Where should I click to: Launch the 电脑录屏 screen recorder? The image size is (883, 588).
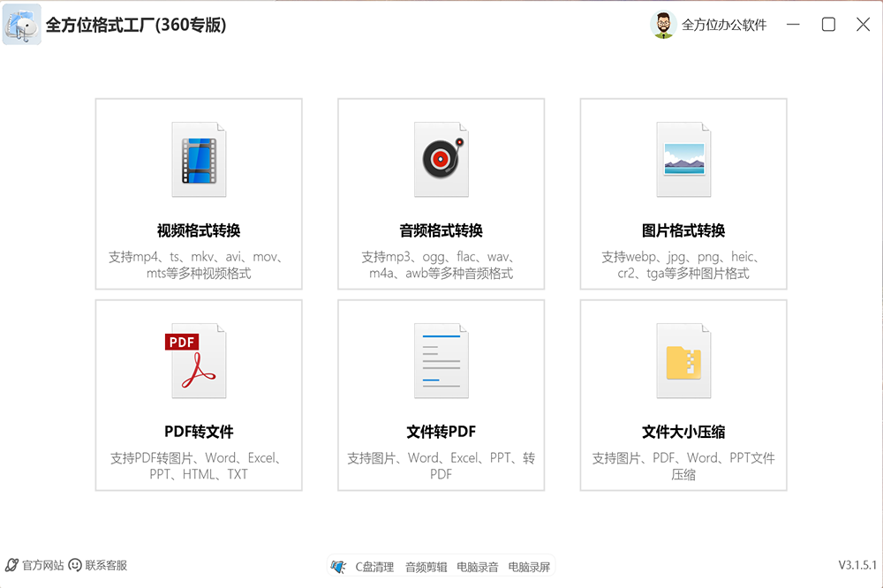coord(529,567)
